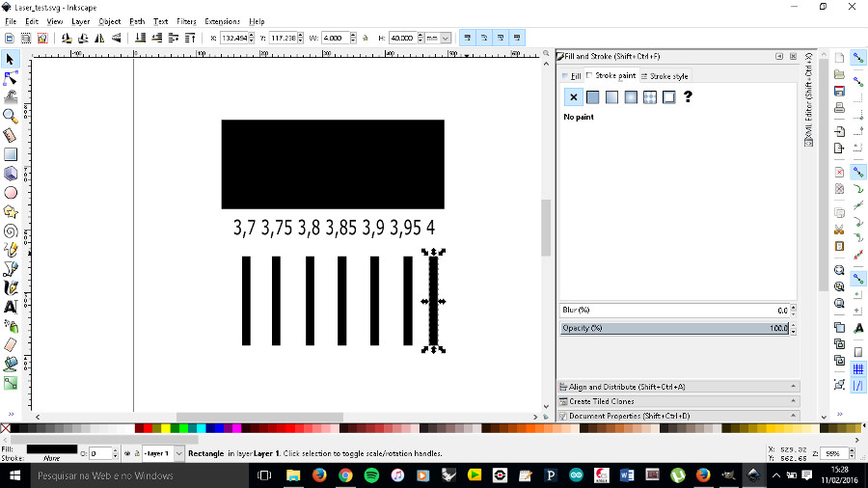Click the large black rectangle on canvas

333,164
